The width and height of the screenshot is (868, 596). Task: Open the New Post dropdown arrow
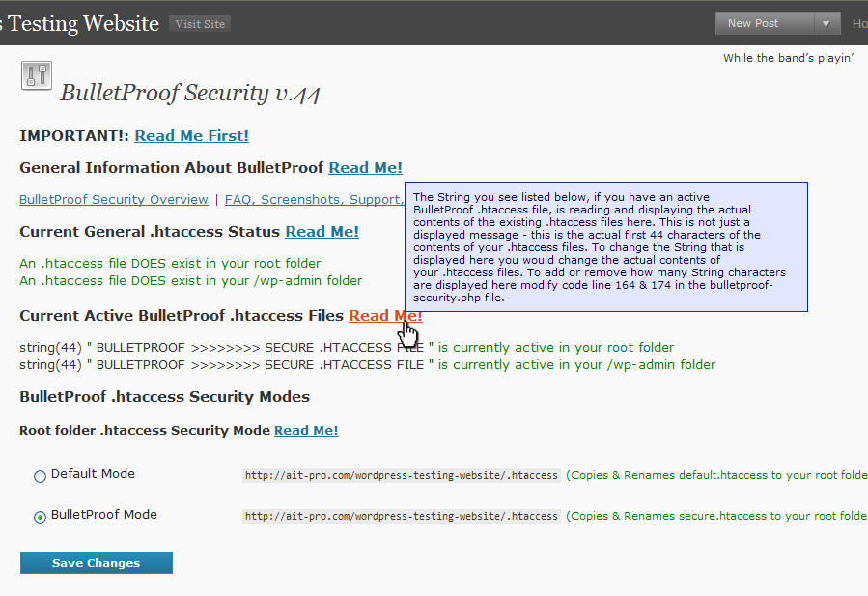click(826, 24)
